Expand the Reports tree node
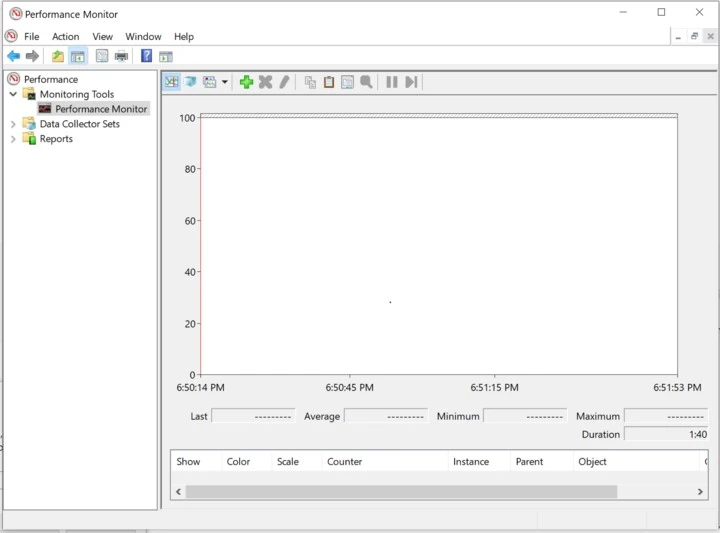The width and height of the screenshot is (720, 533). tap(13, 139)
